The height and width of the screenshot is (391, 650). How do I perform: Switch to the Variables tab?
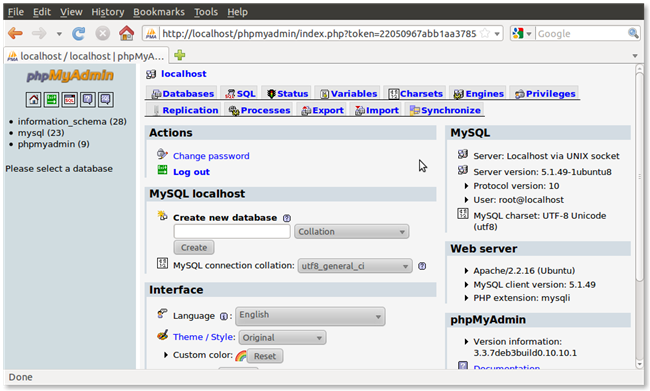[348, 94]
